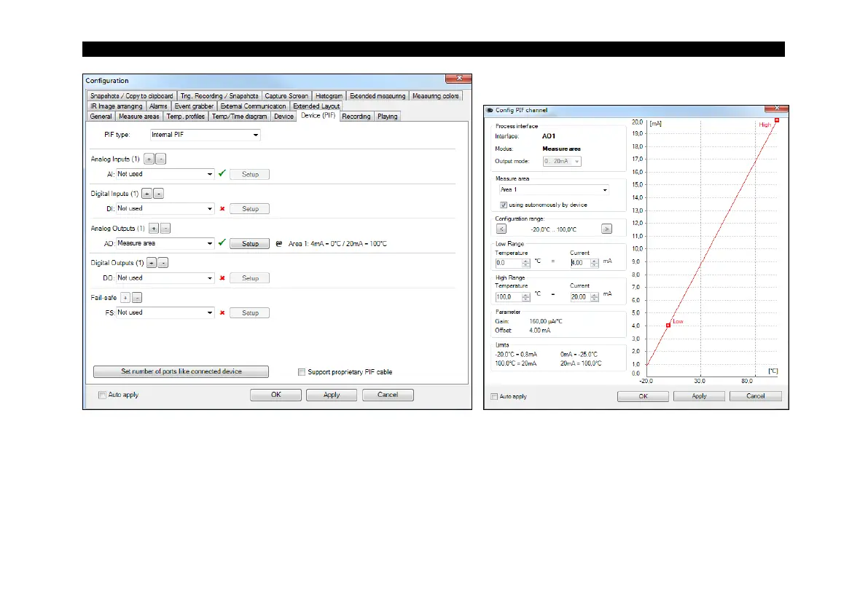Remove a fail-safe port with minus button
Screen dimensions: 868x611
point(137,298)
